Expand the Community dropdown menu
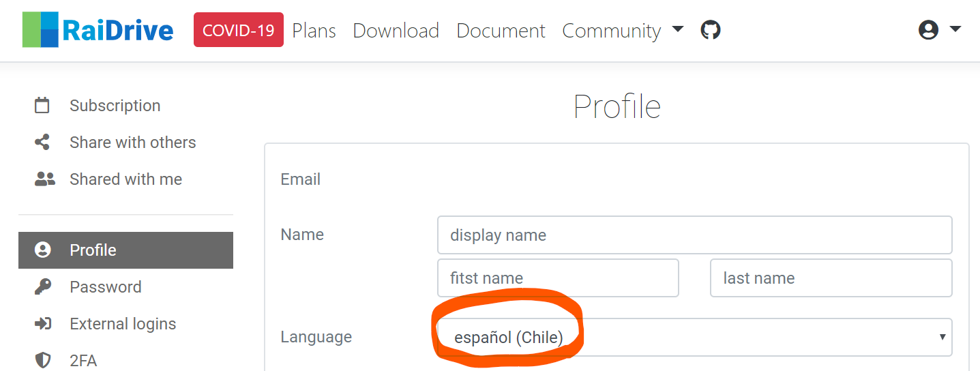 pyautogui.click(x=622, y=31)
